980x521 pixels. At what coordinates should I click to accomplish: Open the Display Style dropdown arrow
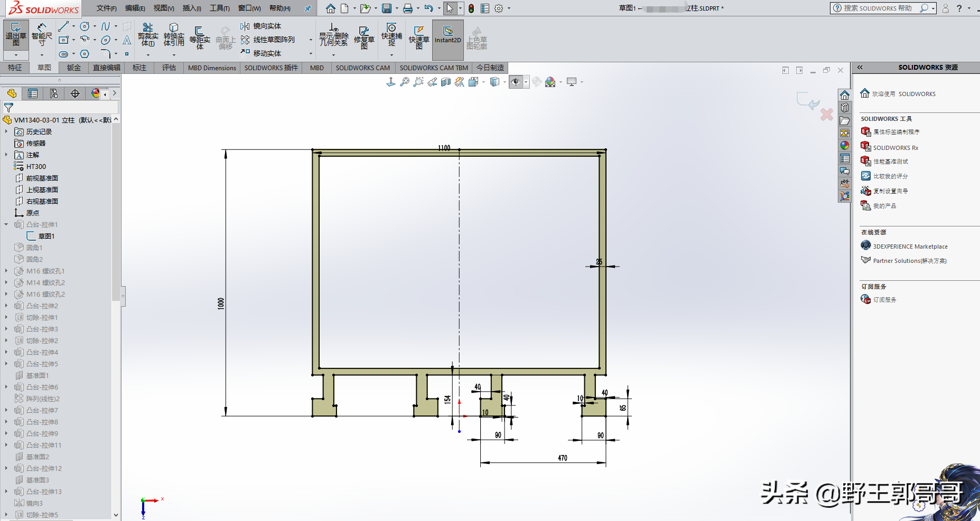coord(505,82)
